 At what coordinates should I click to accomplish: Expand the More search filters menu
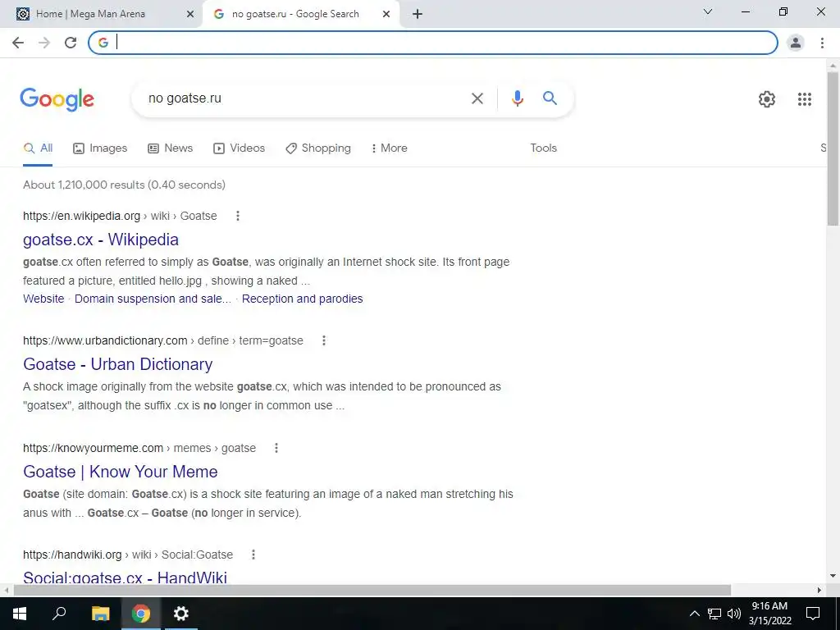click(389, 148)
